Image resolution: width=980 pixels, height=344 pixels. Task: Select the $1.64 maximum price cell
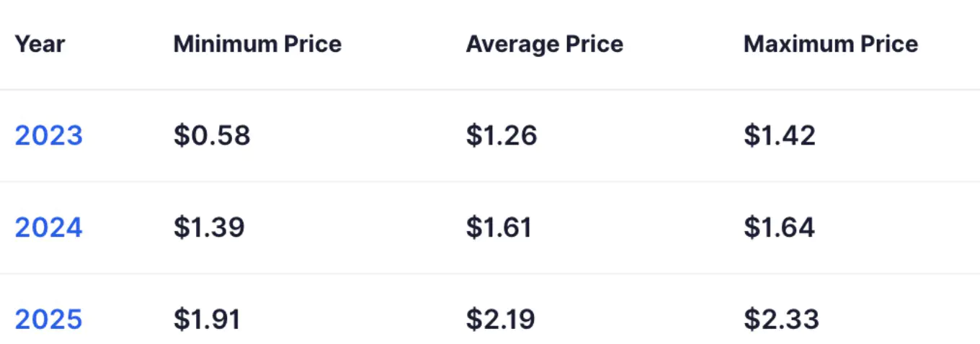pyautogui.click(x=779, y=227)
